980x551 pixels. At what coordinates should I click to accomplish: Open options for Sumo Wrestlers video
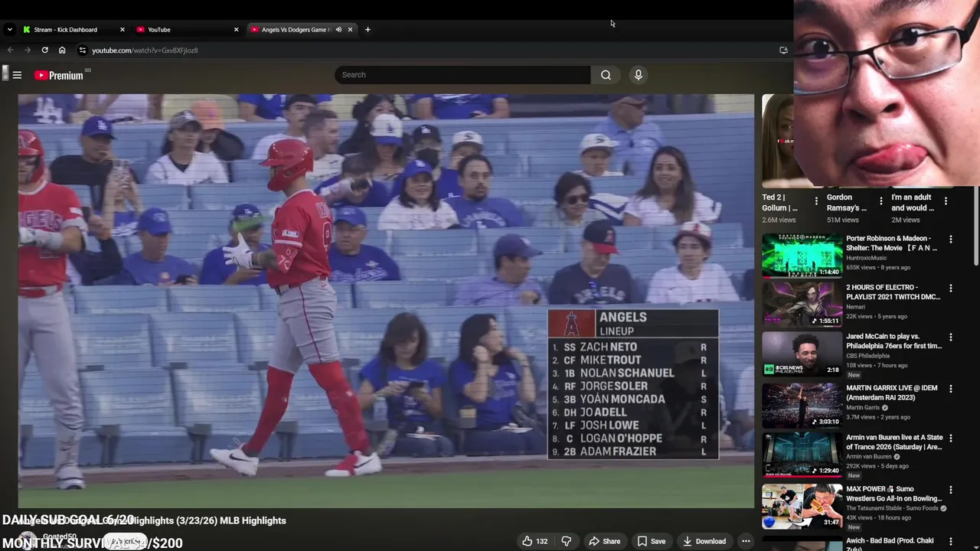pos(951,490)
